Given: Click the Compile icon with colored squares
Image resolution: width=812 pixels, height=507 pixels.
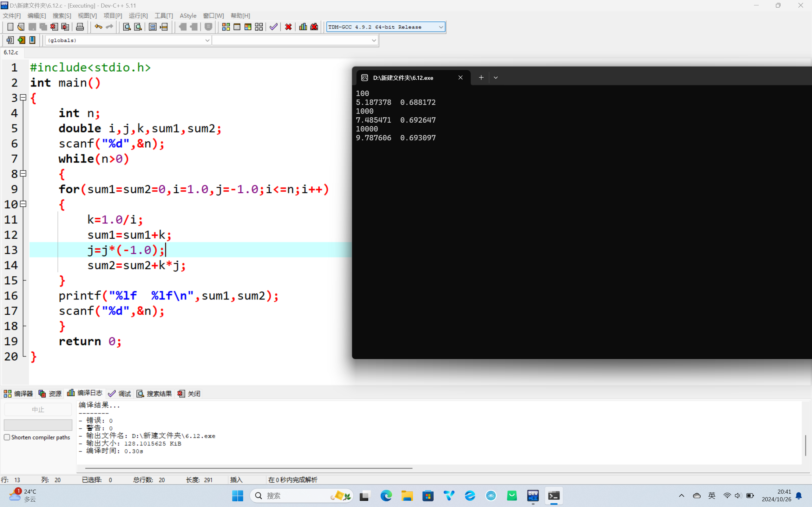Looking at the screenshot, I should [226, 27].
